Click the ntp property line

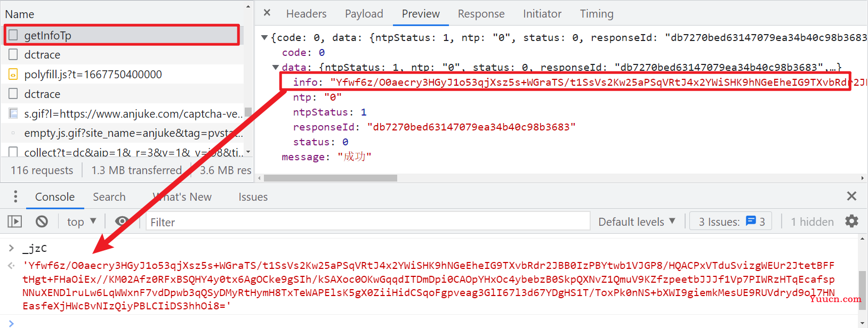[317, 97]
